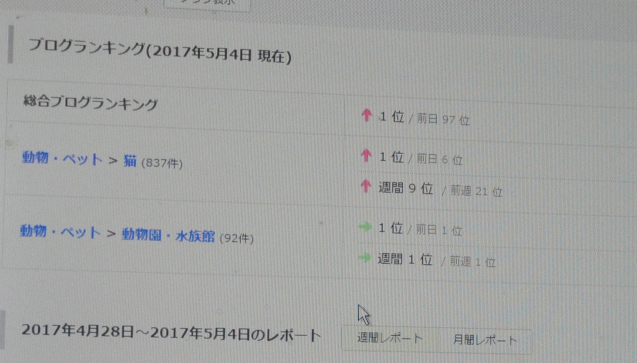Screen dimensions: 637x363
Task: Click the 2017年4月28日〜2017年5月4日のレポート heading
Action: click(171, 333)
